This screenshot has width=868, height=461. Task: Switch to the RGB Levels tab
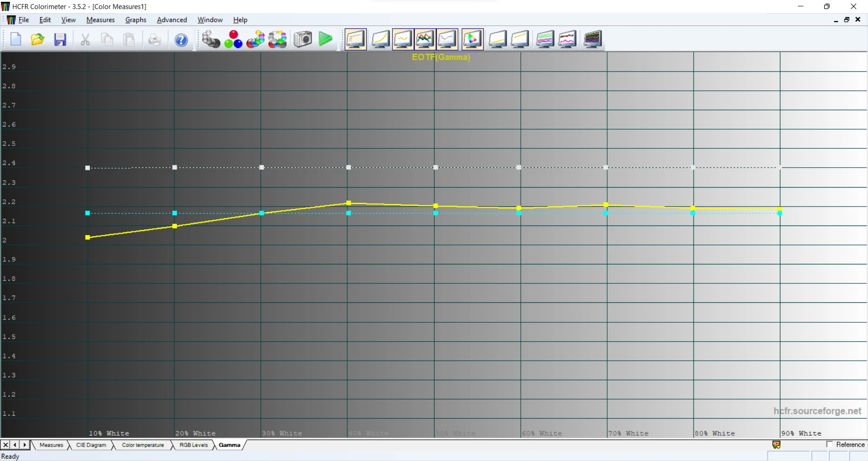[x=193, y=445]
